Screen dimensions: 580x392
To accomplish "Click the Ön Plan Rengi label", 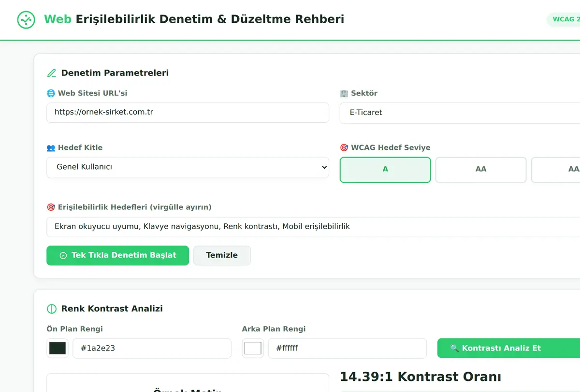I will coord(74,329).
